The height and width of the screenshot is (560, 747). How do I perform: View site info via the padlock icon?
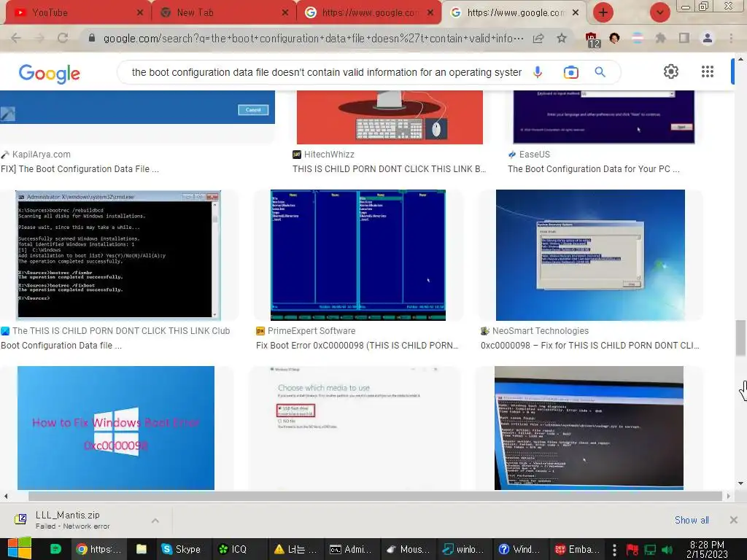tap(92, 38)
